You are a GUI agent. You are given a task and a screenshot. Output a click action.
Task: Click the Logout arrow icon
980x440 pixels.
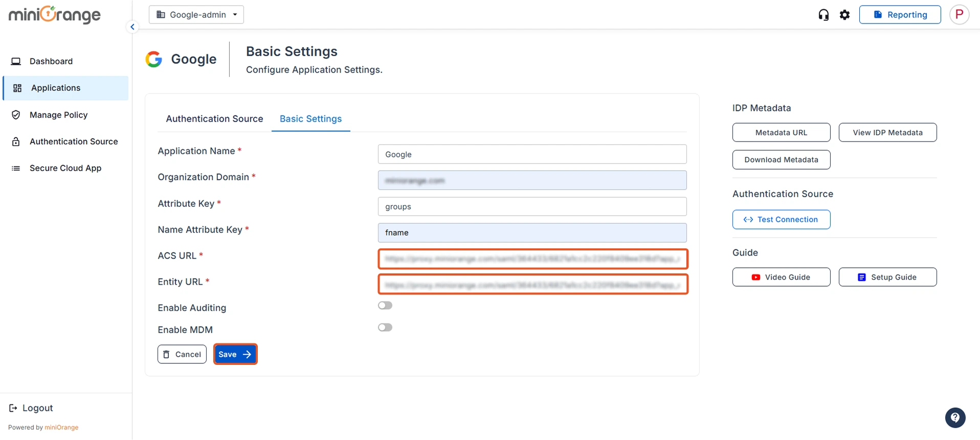[13, 408]
